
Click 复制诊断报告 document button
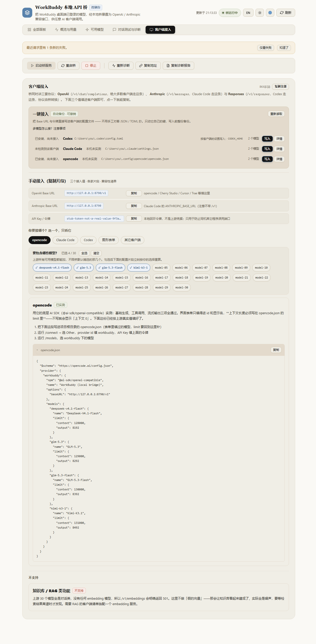178,66
